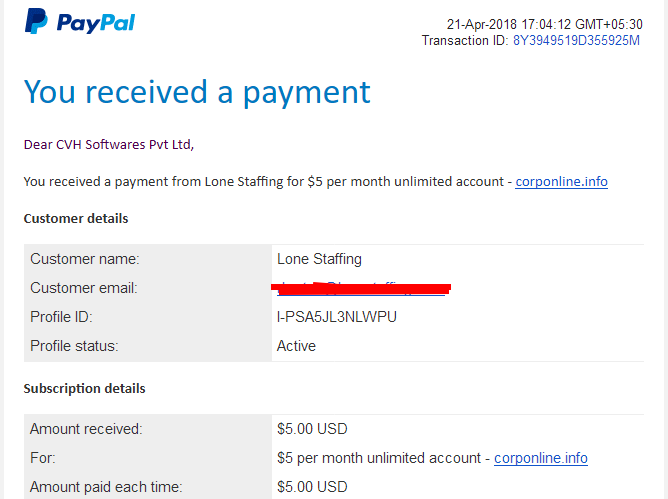Select the 'You received a payment' heading
The width and height of the screenshot is (668, 499).
tap(197, 92)
